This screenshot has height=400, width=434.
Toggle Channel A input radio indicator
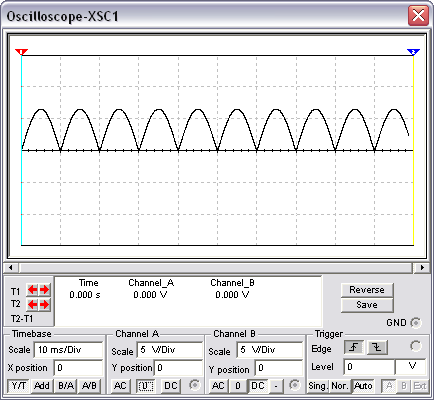click(x=194, y=385)
